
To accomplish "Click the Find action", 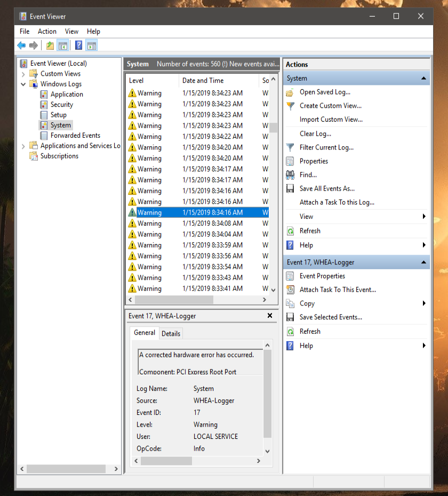I will [x=308, y=175].
